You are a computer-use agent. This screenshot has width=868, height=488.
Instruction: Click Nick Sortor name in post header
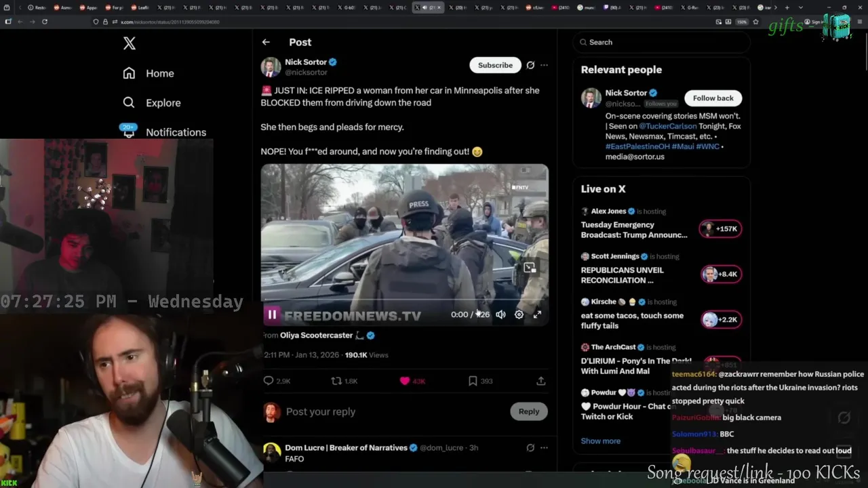(306, 62)
